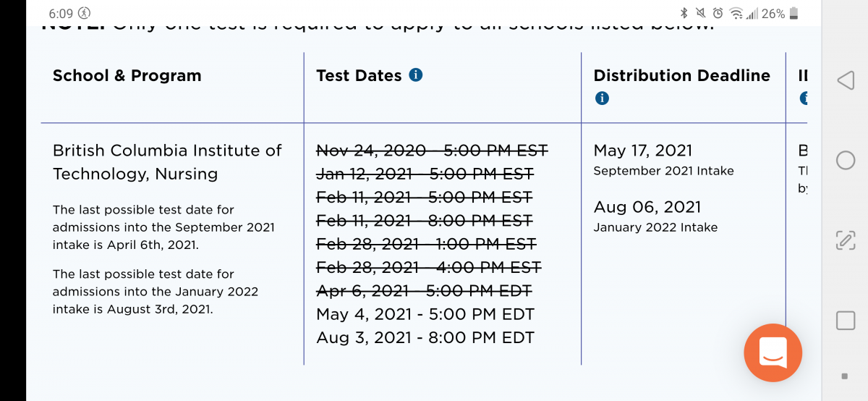Tap British Columbia Institute of Technology, Nursing
868x401 pixels.
tap(167, 162)
